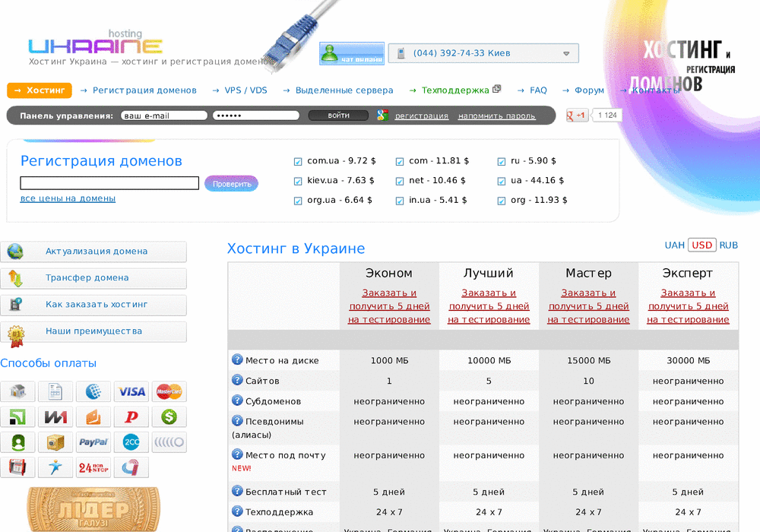Viewport: 760px width, 532px height.
Task: Open the online chat icon
Action: 351,53
